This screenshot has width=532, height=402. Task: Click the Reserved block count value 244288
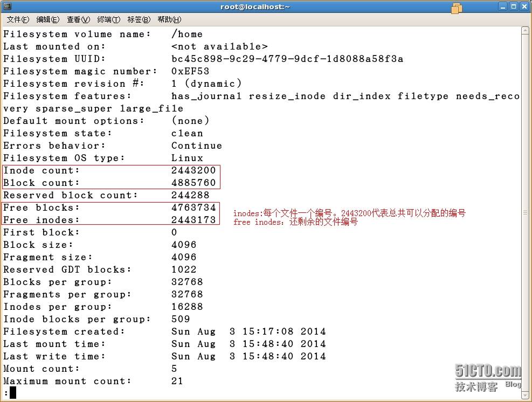tap(190, 195)
